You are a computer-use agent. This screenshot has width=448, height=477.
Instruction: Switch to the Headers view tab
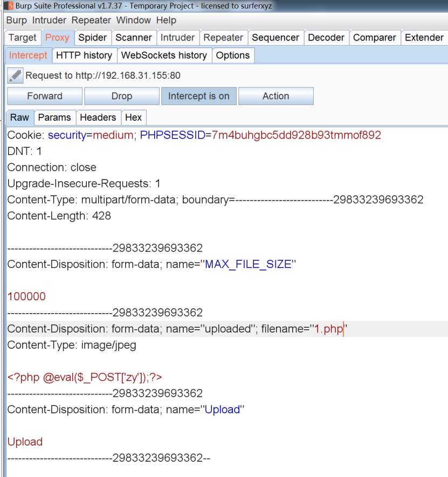point(98,117)
